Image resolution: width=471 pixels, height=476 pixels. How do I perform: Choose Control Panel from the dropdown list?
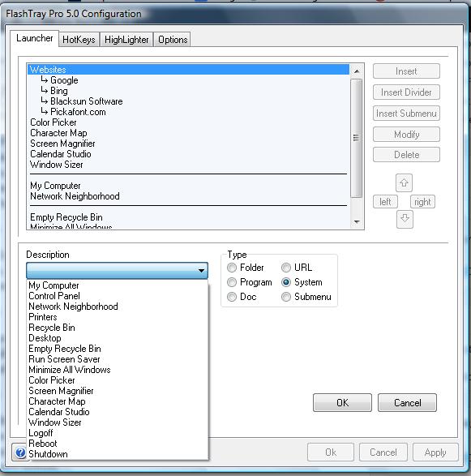(x=118, y=296)
